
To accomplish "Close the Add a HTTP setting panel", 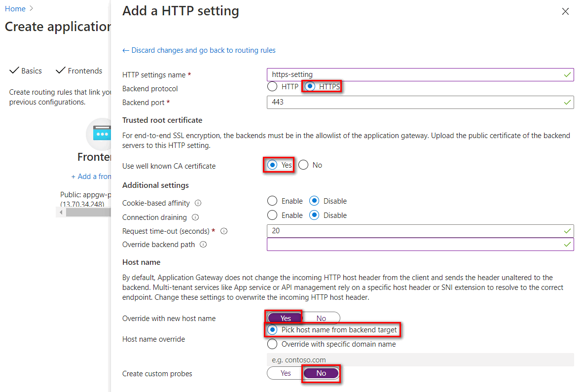I will click(x=565, y=11).
